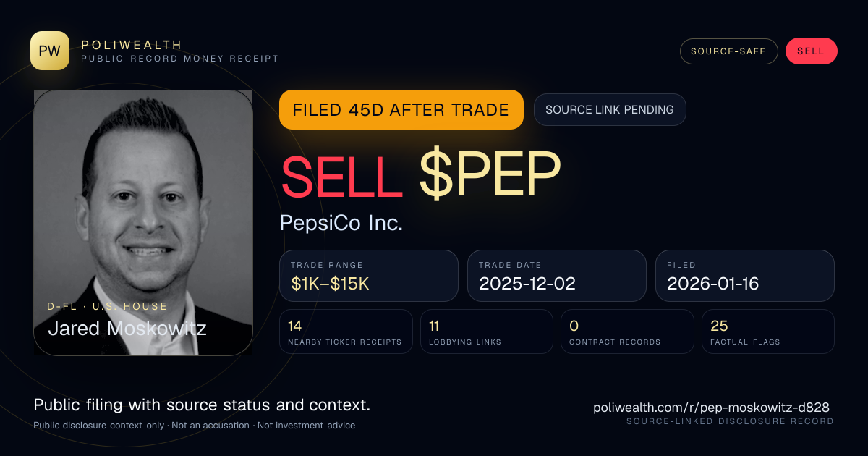
Task: Click the Jared Moskowitz name label
Action: [127, 328]
